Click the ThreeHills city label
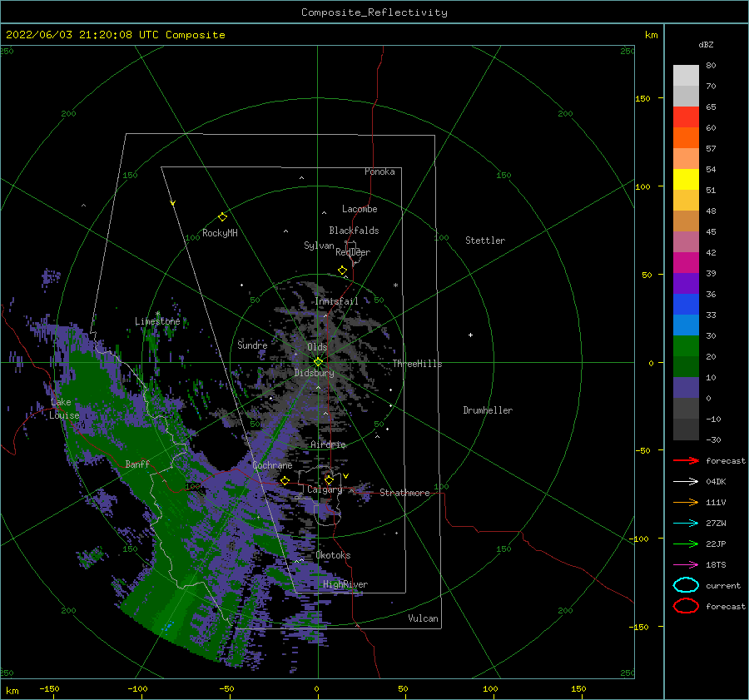The image size is (749, 700). pyautogui.click(x=418, y=364)
